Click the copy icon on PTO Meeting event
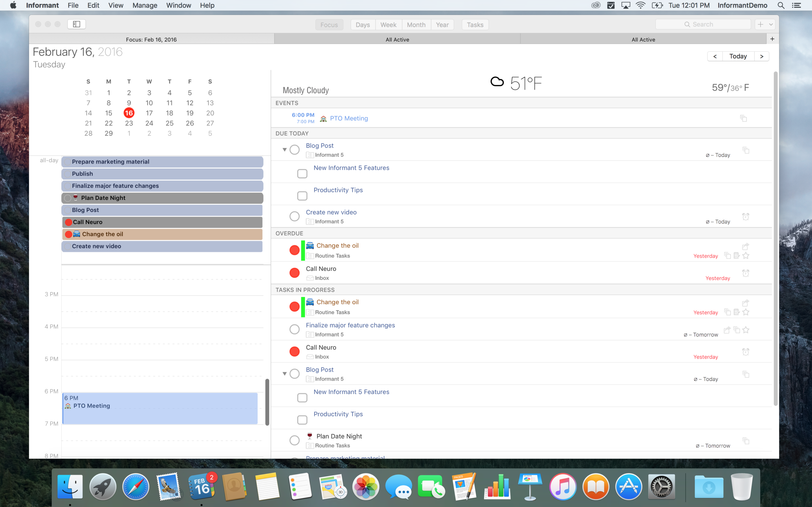Image resolution: width=812 pixels, height=507 pixels. pos(743,119)
